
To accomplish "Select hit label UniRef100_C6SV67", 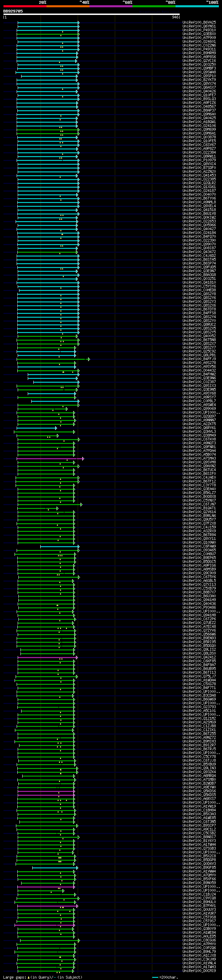I will (199, 145).
